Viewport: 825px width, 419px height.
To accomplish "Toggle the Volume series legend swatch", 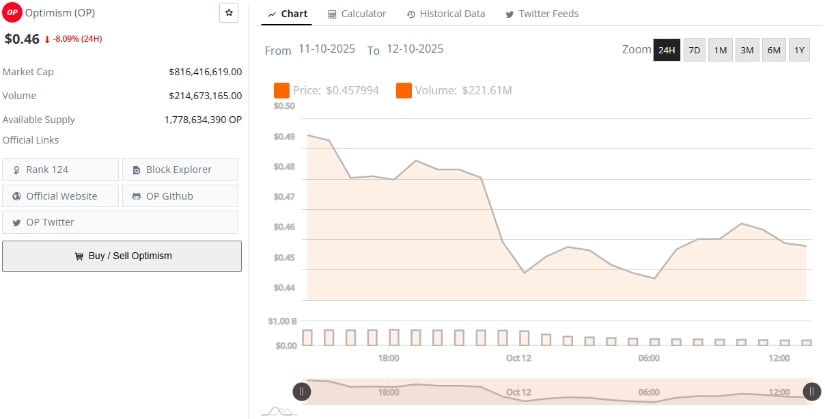I will tap(404, 91).
